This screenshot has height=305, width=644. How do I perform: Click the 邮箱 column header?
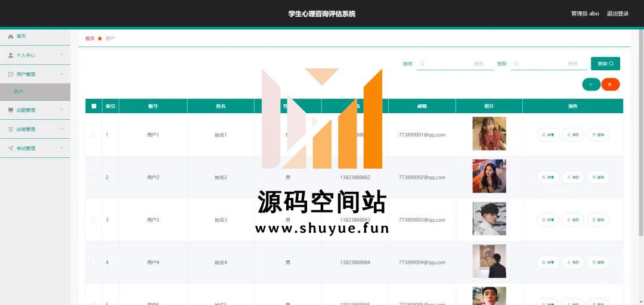tap(422, 106)
